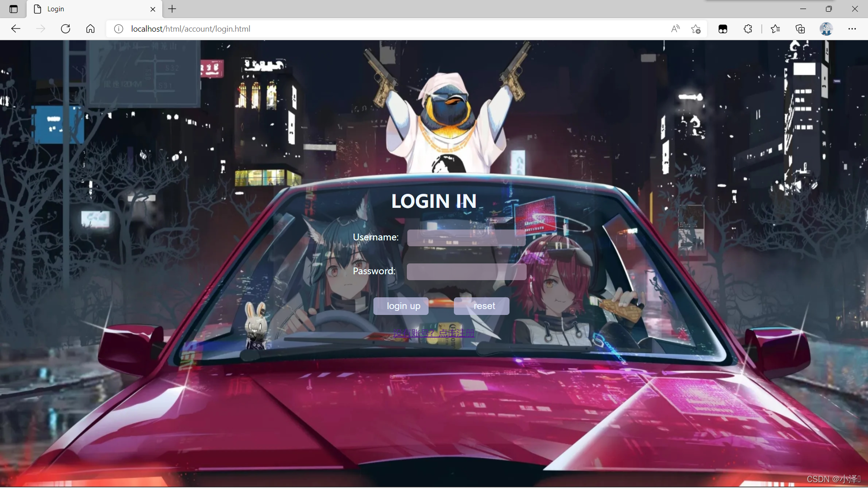Add this page to favorites

pos(696,29)
